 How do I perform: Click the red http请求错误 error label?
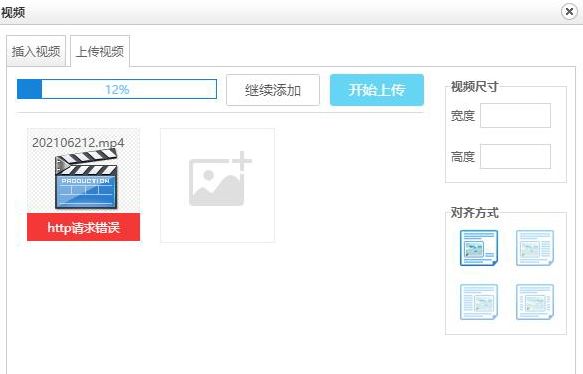pos(84,227)
